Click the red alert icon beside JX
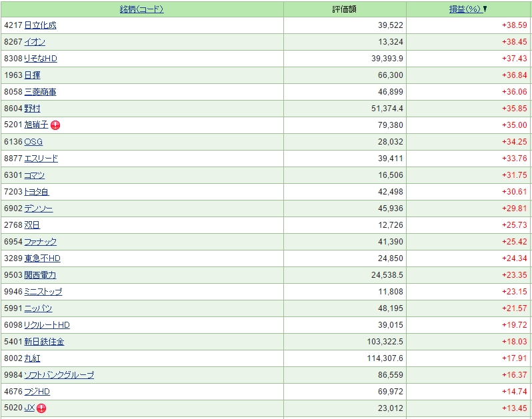The height and width of the screenshot is (419, 532). point(41,408)
